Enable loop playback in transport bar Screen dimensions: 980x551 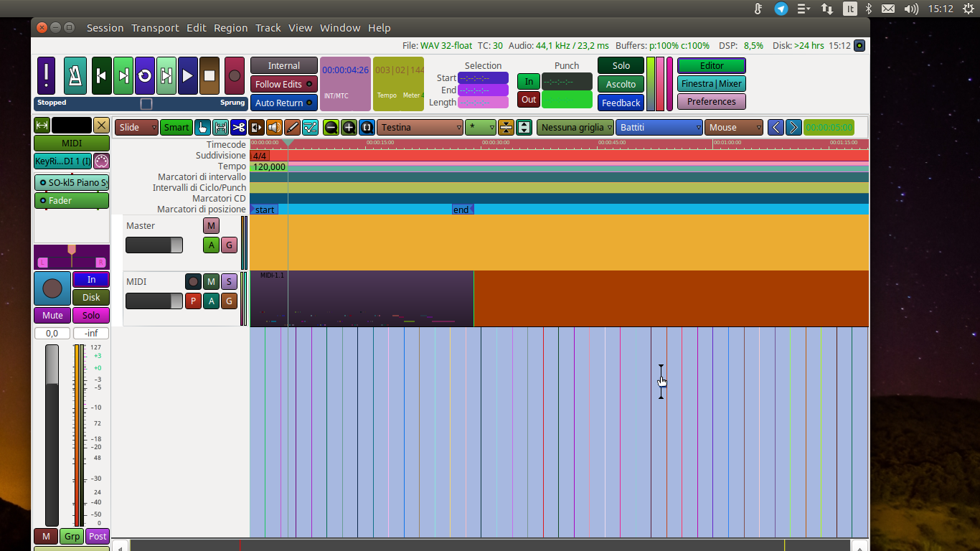click(145, 76)
